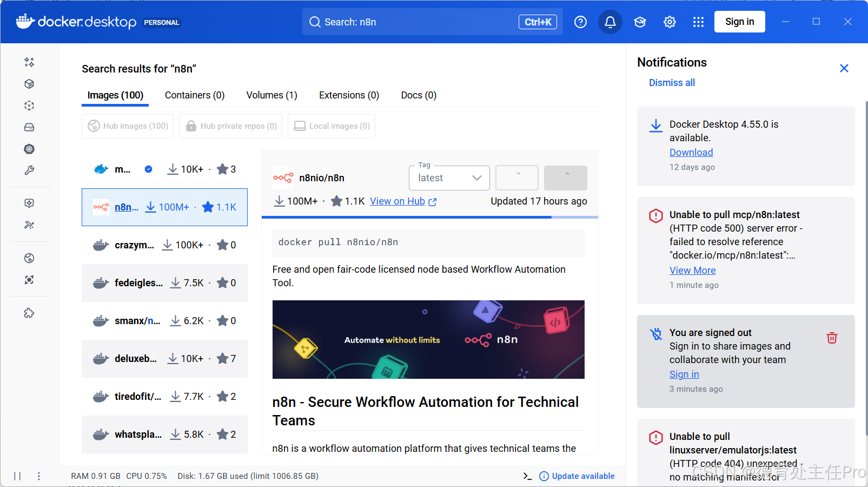
Task: Click the Download link for Docker Desktop update
Action: click(x=691, y=153)
